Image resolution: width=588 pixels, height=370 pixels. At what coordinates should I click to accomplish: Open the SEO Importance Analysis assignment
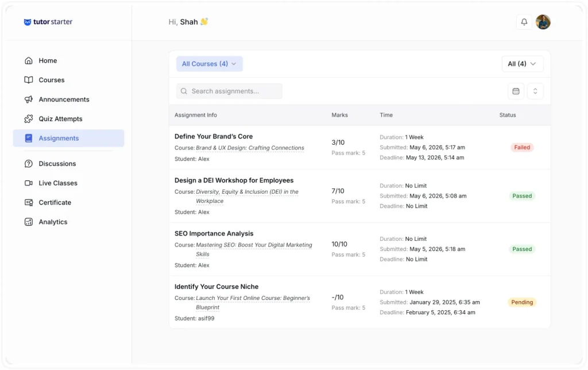[214, 233]
